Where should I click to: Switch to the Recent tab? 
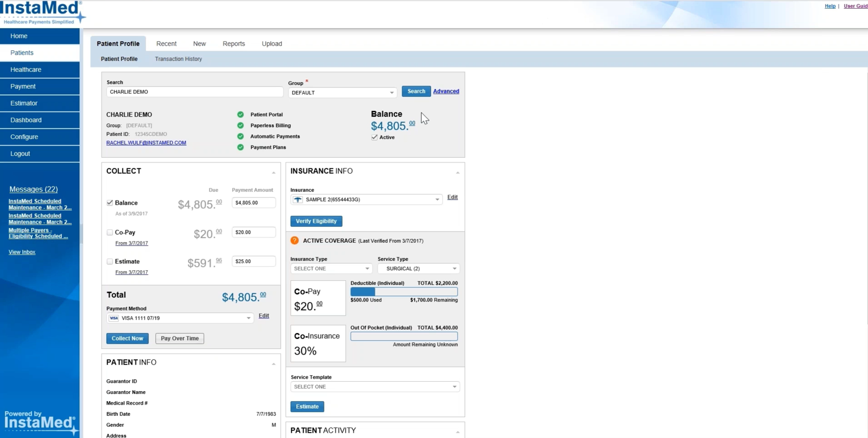pos(167,44)
